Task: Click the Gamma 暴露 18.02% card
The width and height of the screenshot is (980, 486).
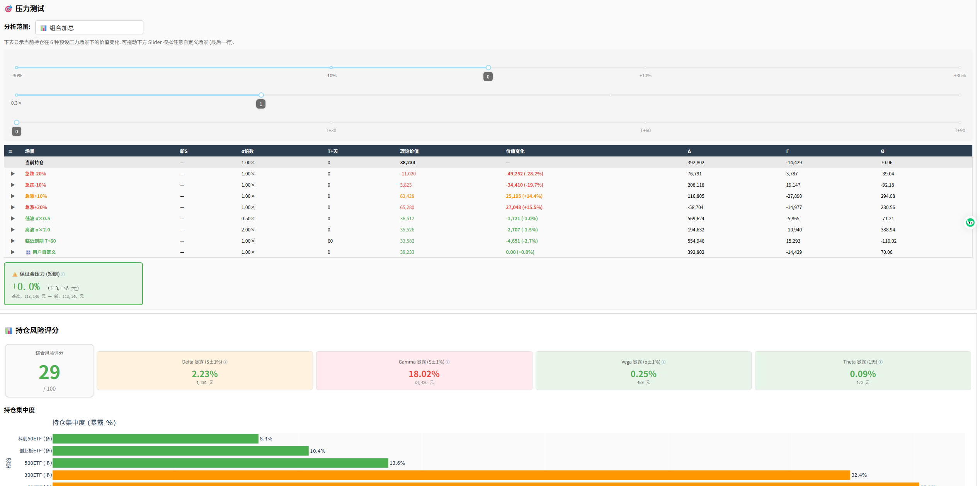Action: click(x=424, y=371)
